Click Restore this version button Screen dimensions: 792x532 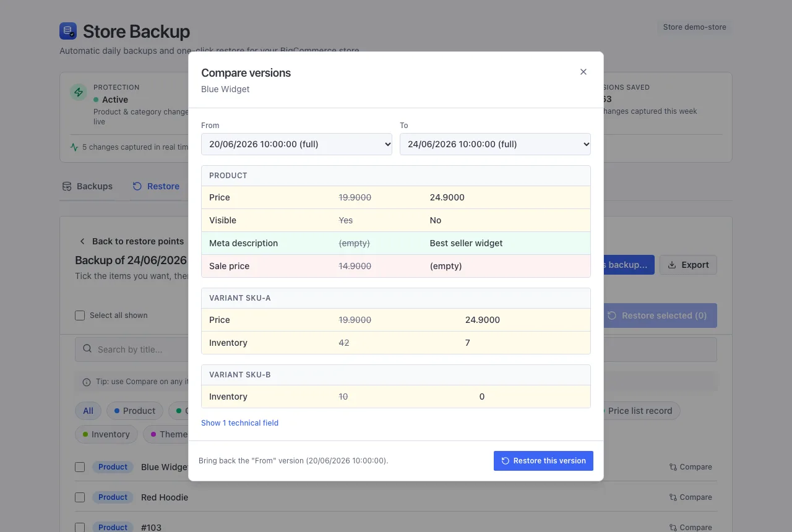pos(543,461)
